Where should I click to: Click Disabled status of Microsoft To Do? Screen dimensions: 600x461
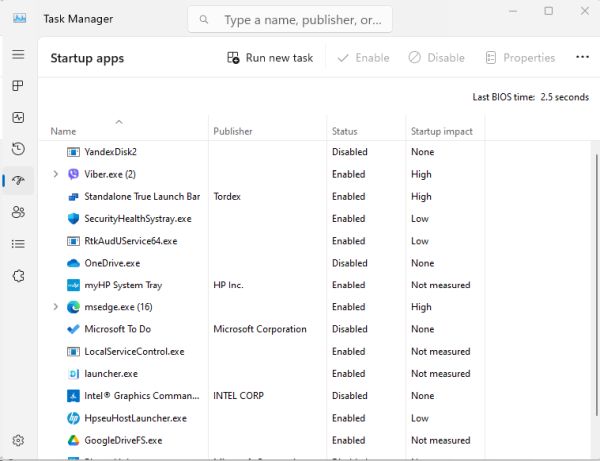pyautogui.click(x=350, y=329)
